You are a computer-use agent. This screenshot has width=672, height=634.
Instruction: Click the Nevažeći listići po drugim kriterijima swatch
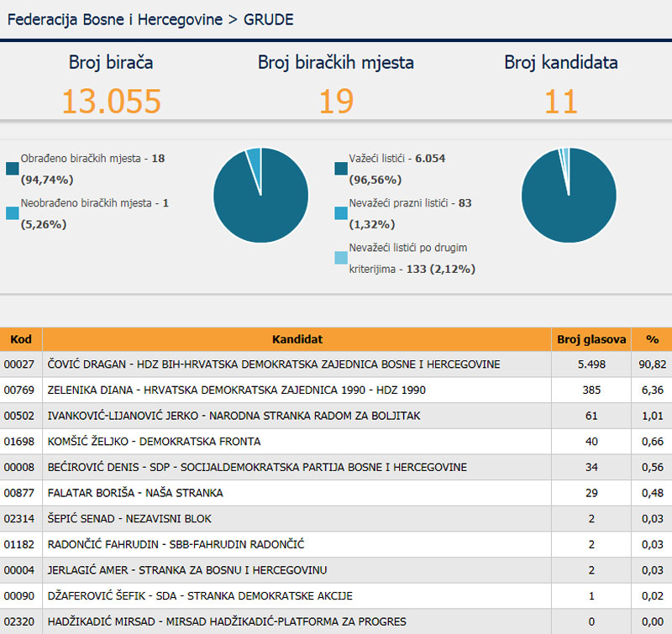pyautogui.click(x=341, y=258)
